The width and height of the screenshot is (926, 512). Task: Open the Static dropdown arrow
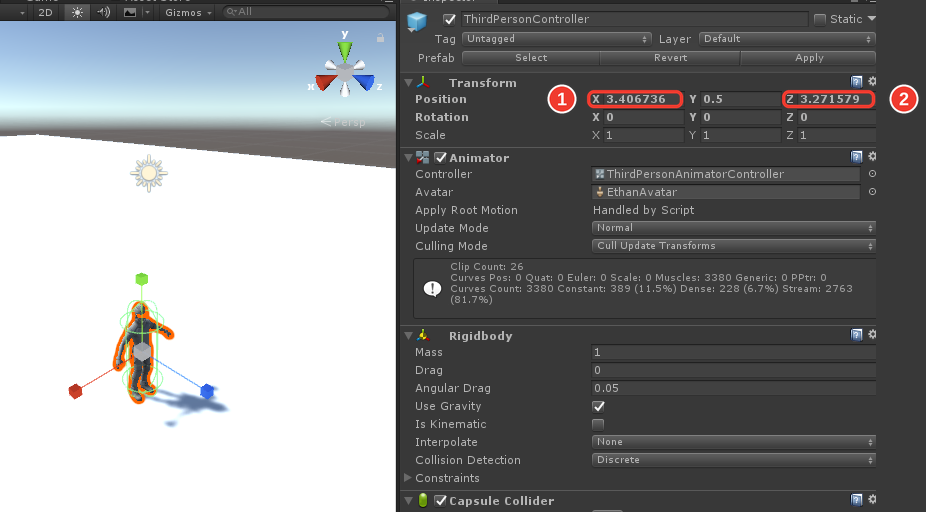pyautogui.click(x=872, y=19)
